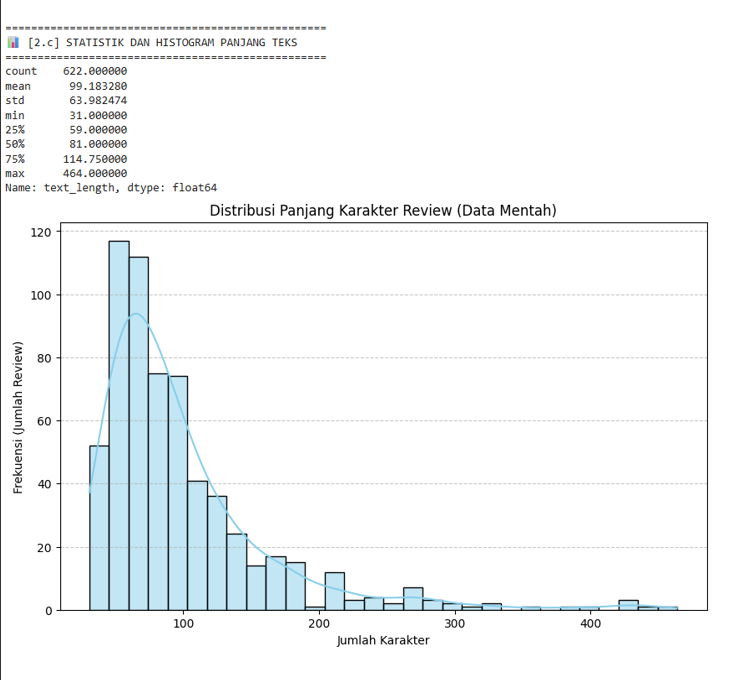Click the Frekuensi (Jumlah Review) axis label
Screen dimensions: 745x680
pyautogui.click(x=18, y=417)
